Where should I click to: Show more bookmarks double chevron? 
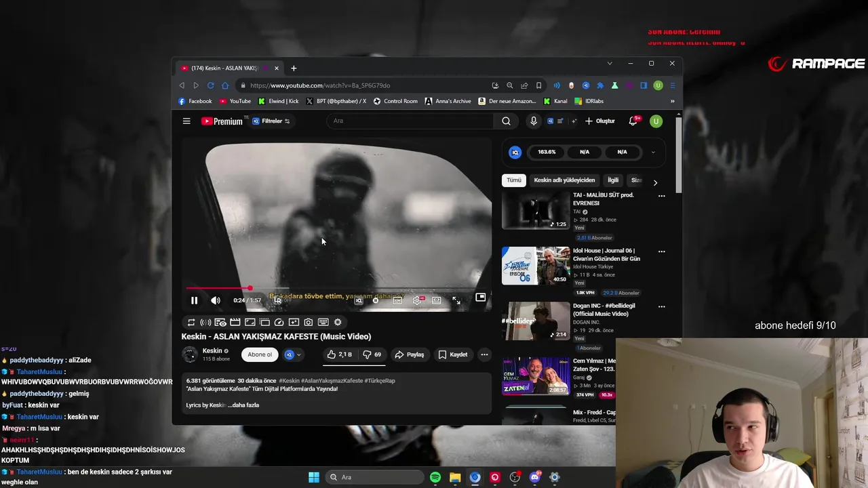(672, 101)
